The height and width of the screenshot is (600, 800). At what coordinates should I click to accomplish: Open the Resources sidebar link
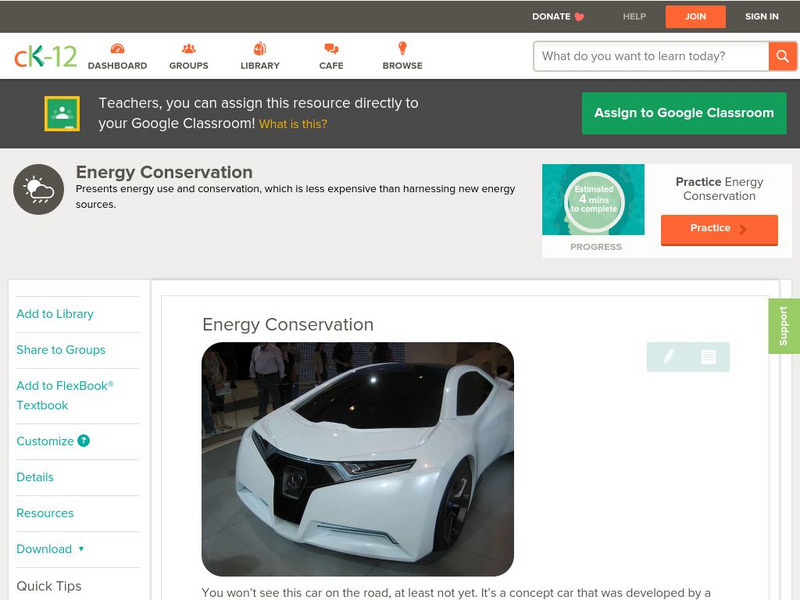coord(45,513)
